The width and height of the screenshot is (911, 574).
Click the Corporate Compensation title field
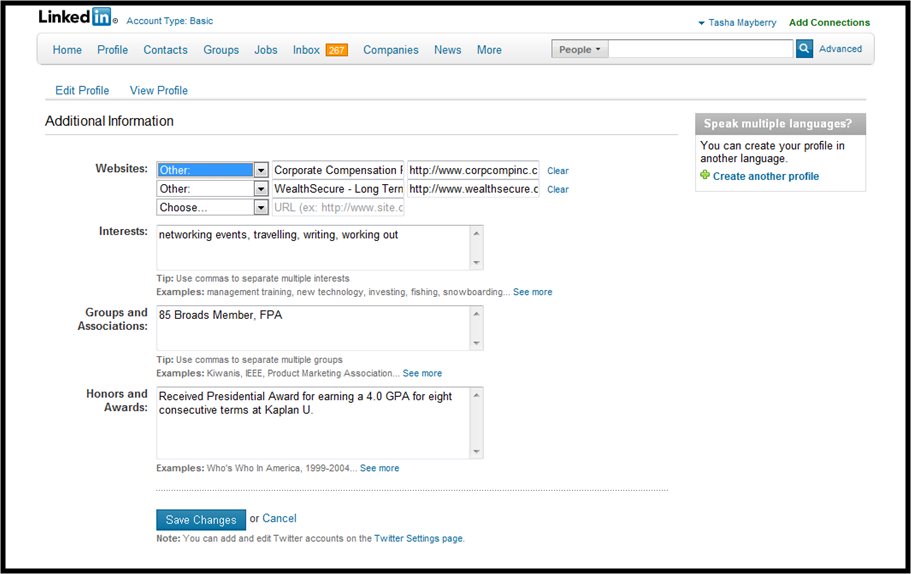[x=338, y=170]
